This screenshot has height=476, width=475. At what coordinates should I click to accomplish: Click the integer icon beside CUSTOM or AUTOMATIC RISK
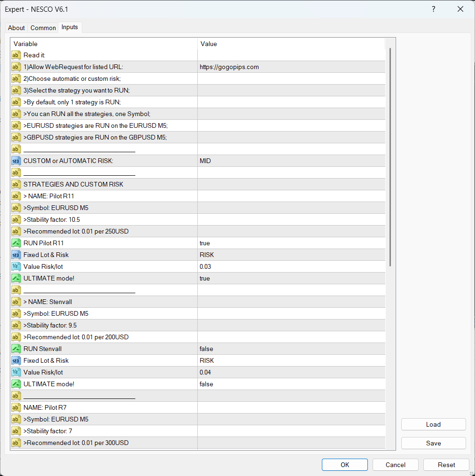tap(16, 161)
